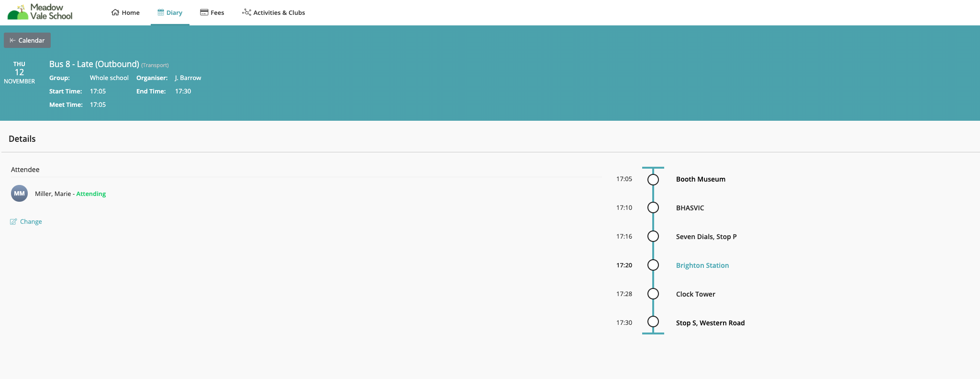Screen dimensions: 980x379
Task: Click the 17:20 highlighted stop time
Action: [x=624, y=265]
